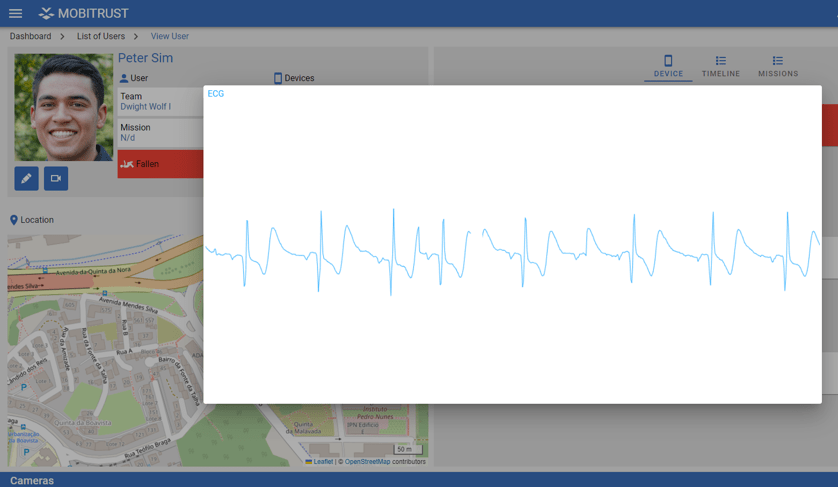The height and width of the screenshot is (487, 838).
Task: Open team Dwight Wolf I link
Action: click(145, 106)
